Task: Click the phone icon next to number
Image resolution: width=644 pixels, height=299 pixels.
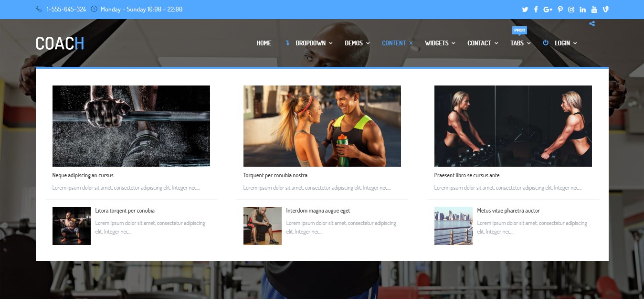Action: (39, 9)
